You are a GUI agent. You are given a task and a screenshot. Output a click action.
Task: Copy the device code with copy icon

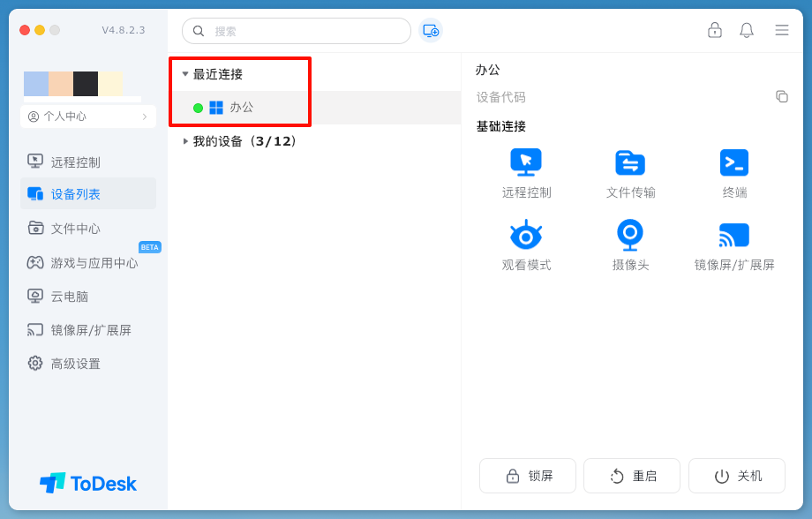(x=782, y=97)
